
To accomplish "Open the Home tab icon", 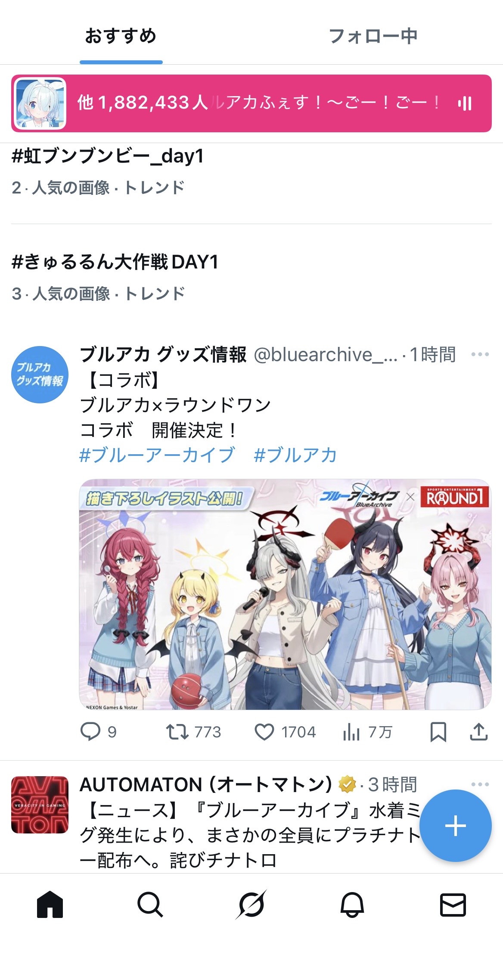I will tap(50, 904).
